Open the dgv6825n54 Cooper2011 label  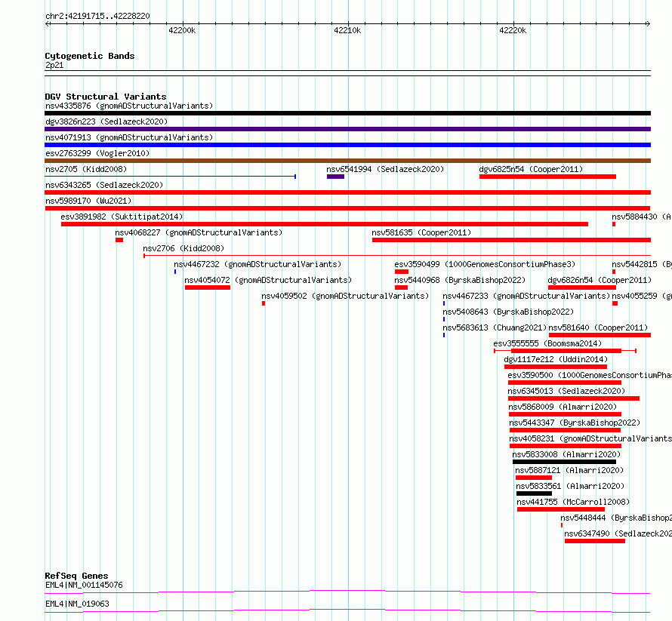pyautogui.click(x=531, y=169)
